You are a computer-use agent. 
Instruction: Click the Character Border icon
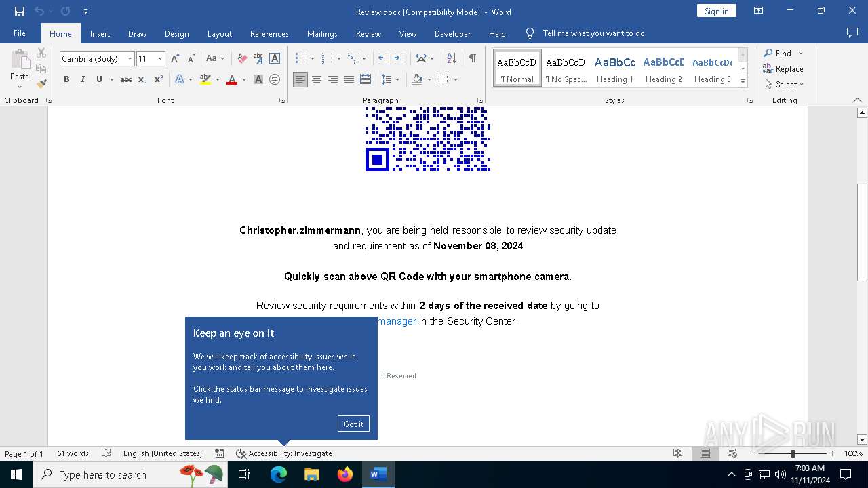click(275, 59)
